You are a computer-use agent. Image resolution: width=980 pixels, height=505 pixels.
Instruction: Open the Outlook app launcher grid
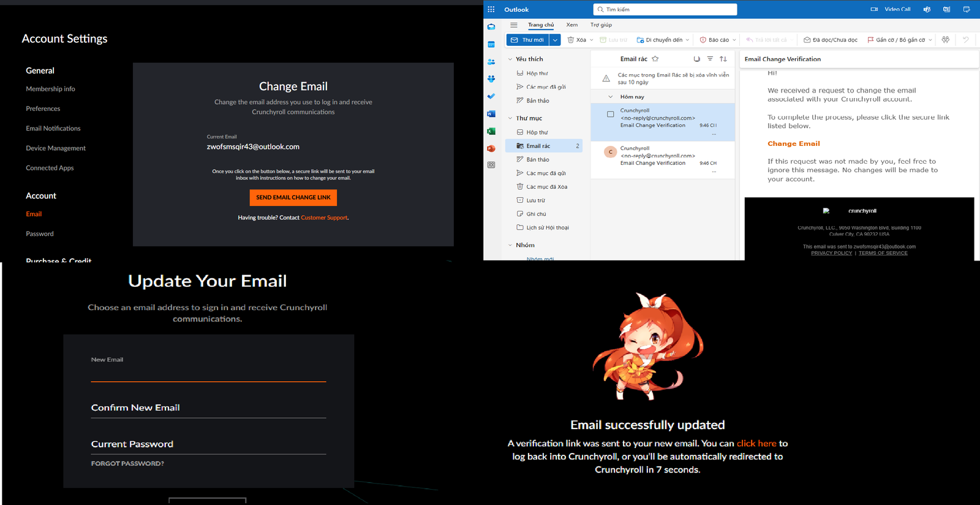coord(491,9)
